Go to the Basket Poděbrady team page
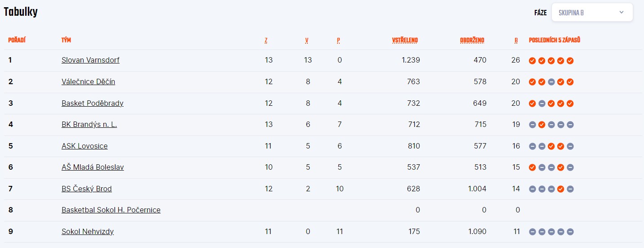This screenshot has height=248, width=644. pyautogui.click(x=93, y=103)
